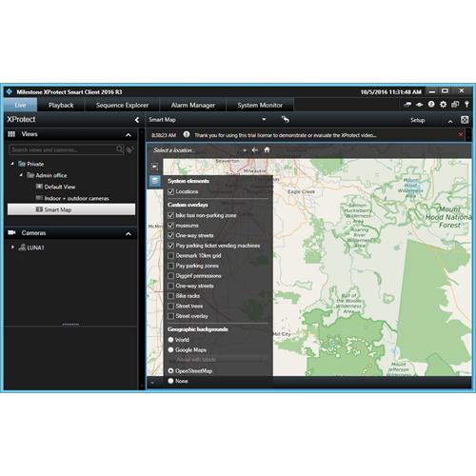Click the multi-window toolbar icon
This screenshot has height=476, width=476.
(455, 104)
